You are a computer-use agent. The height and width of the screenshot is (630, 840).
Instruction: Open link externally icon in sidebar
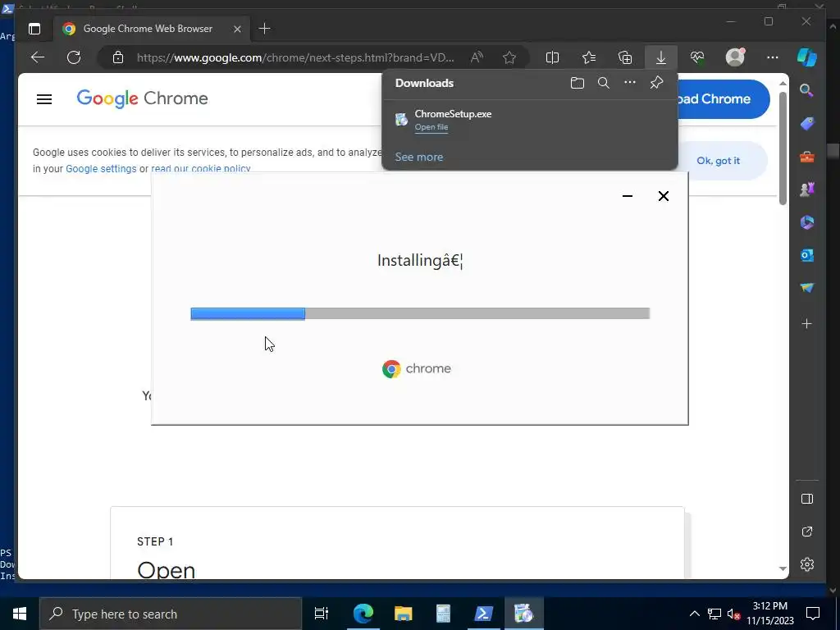point(807,532)
